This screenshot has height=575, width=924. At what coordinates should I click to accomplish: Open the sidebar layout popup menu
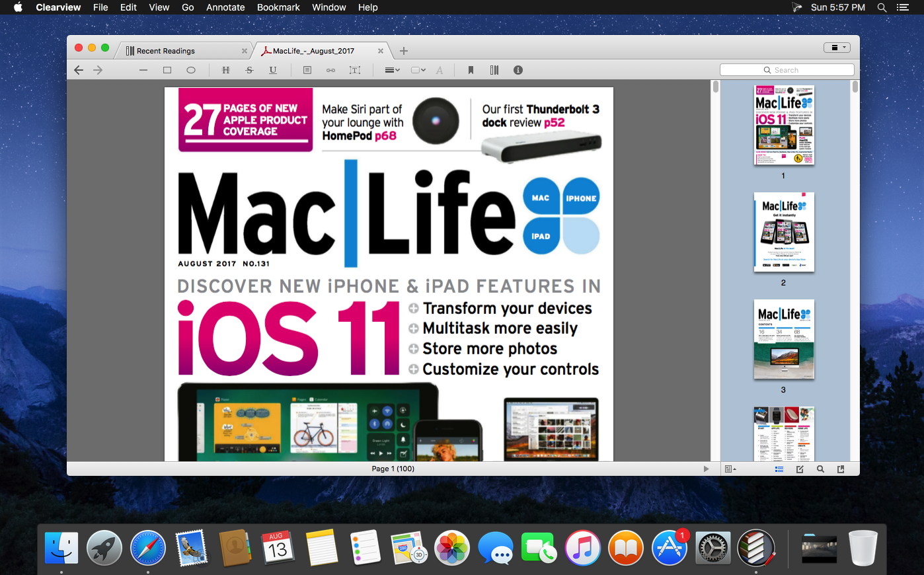coord(730,469)
